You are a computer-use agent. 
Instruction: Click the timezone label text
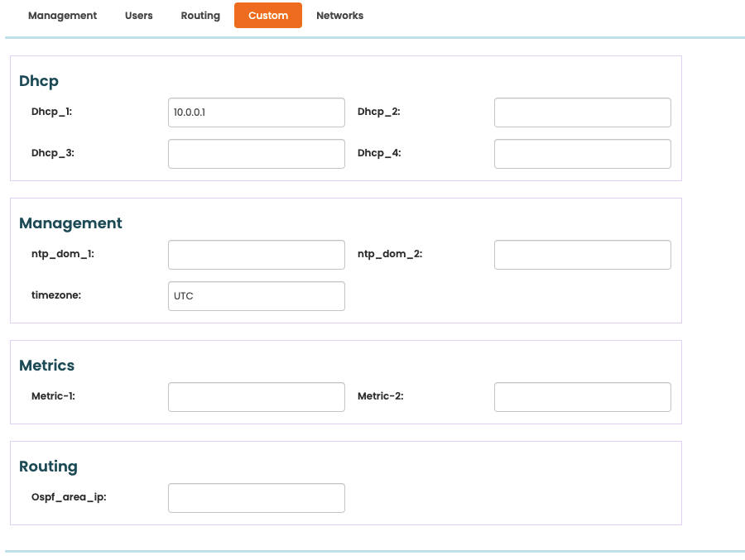tap(56, 295)
